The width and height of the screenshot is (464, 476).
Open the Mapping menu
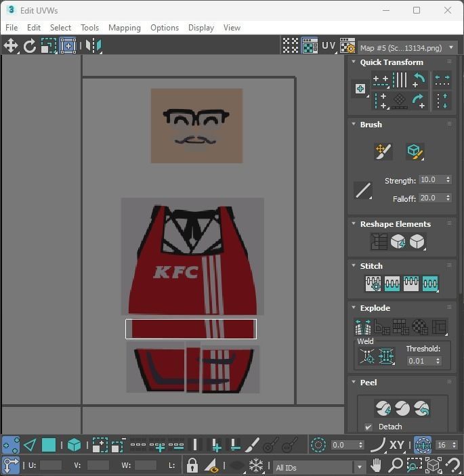click(125, 28)
